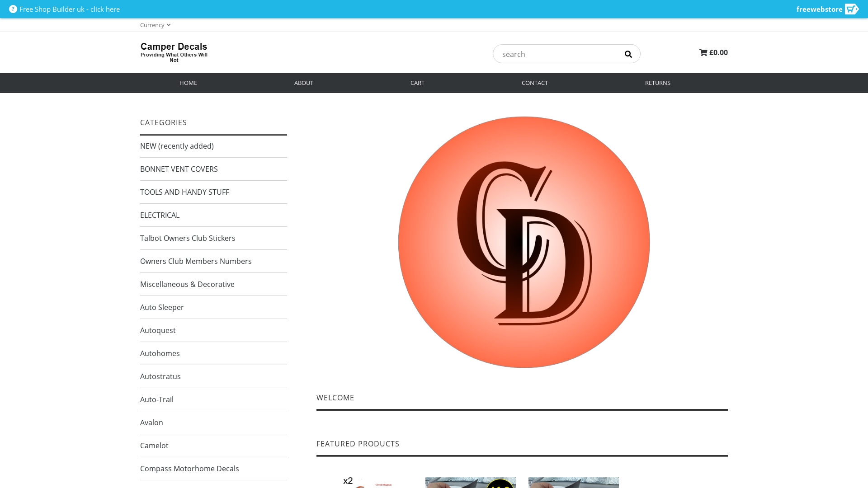868x488 pixels.
Task: Click the Camper Decals site logo
Action: click(174, 52)
